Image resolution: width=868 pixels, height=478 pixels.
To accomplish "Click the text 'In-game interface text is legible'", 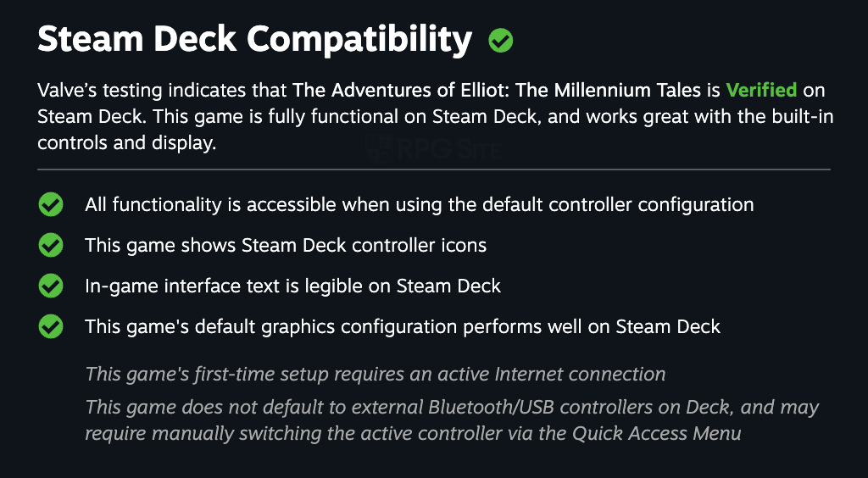I will point(292,286).
